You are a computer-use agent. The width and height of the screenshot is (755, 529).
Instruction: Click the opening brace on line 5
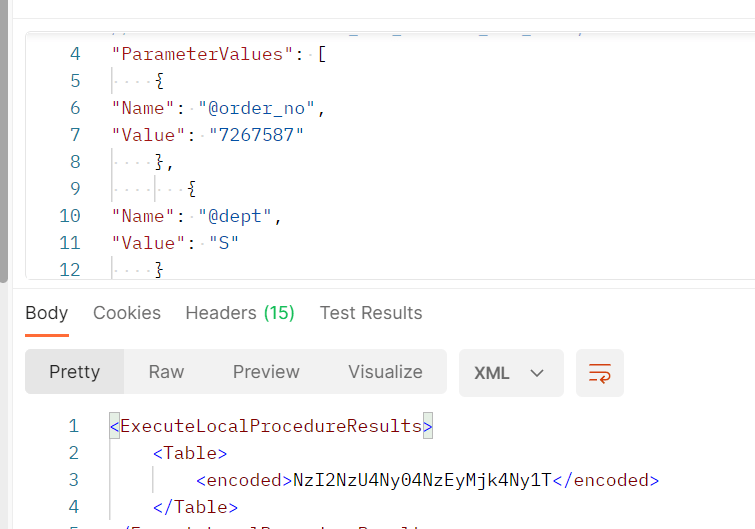click(159, 81)
